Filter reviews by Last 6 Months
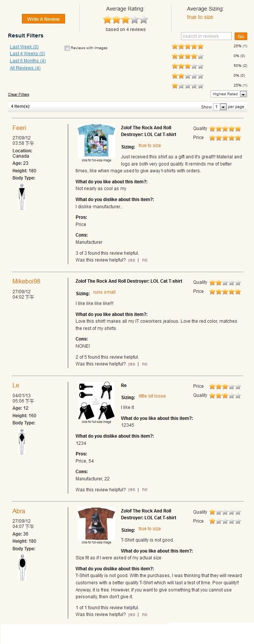The width and height of the screenshot is (254, 644). pos(28,61)
